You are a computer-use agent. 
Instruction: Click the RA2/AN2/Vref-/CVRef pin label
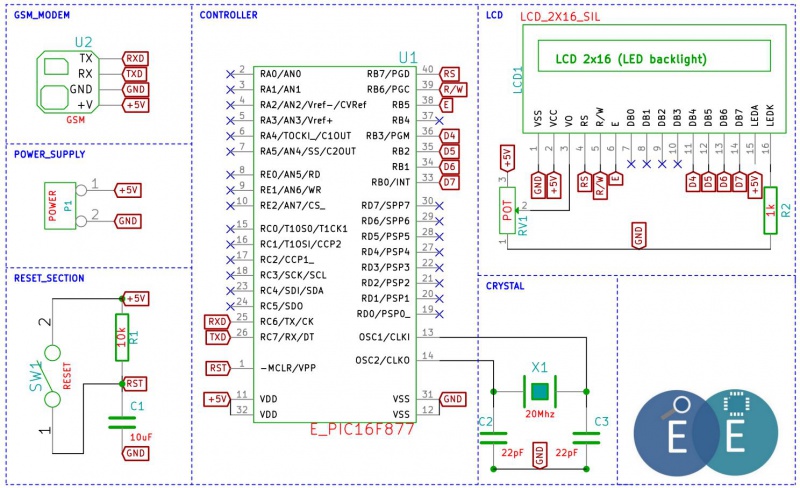[x=313, y=105]
